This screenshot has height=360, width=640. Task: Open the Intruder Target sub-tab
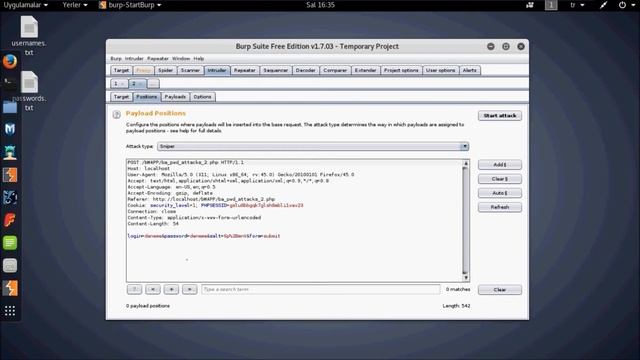121,97
